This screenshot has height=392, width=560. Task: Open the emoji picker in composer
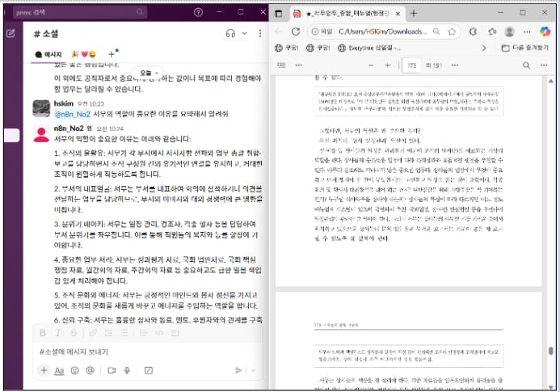[x=74, y=370]
